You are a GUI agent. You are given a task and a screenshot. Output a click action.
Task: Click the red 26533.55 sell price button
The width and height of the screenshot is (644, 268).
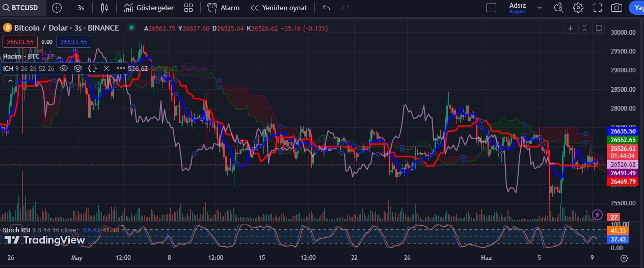coord(20,42)
